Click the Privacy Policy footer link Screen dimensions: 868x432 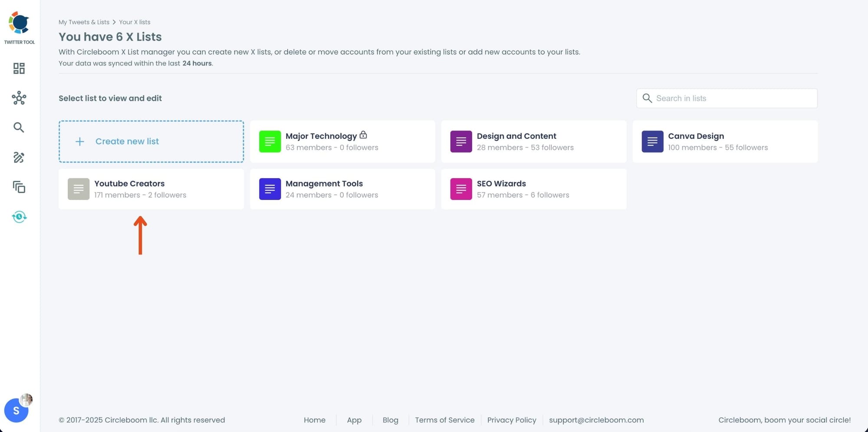coord(511,420)
